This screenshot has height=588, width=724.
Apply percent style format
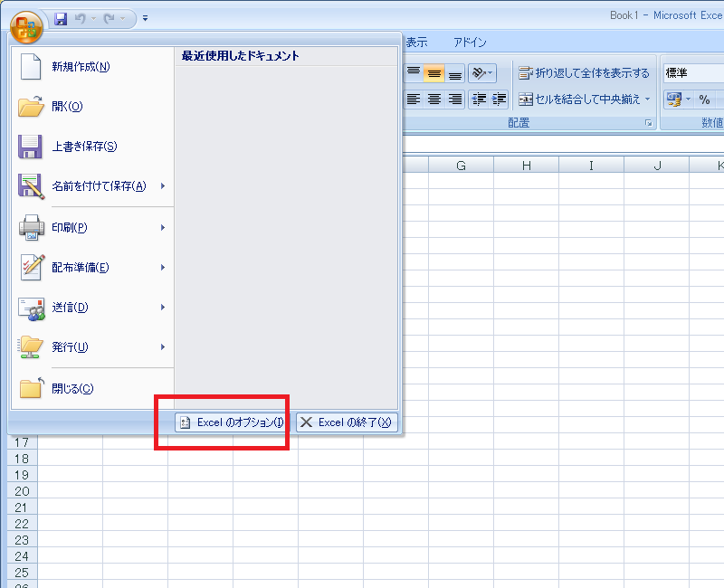(x=704, y=100)
